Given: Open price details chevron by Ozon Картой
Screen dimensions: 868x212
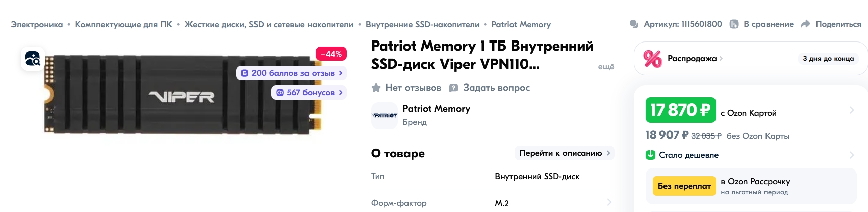Looking at the screenshot, I should 851,110.
